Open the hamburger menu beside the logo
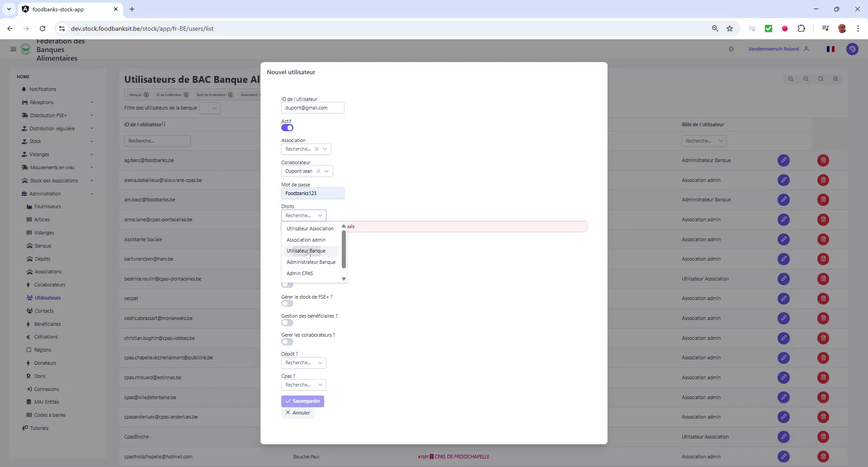The width and height of the screenshot is (868, 467). click(13, 49)
